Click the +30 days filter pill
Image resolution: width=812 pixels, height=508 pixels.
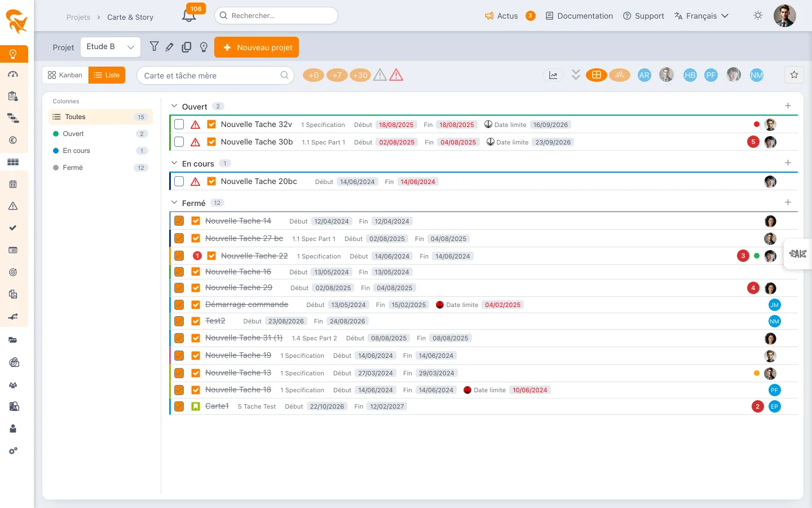coord(360,75)
